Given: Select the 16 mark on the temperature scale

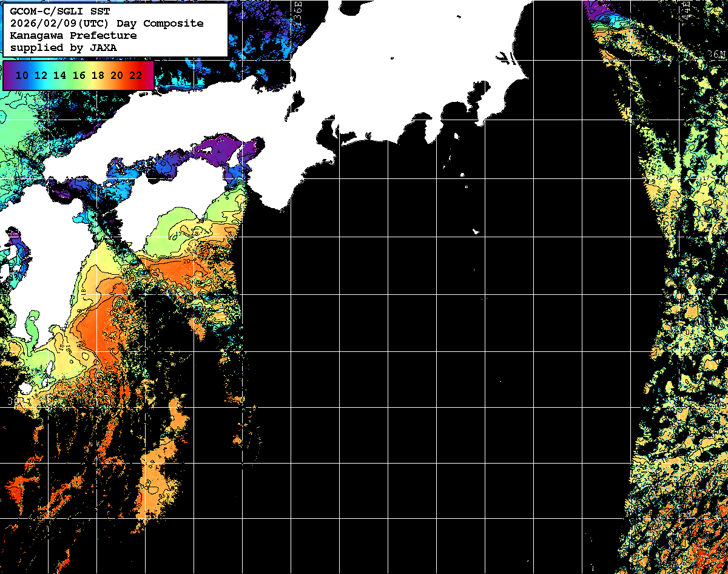Looking at the screenshot, I should pyautogui.click(x=79, y=76).
